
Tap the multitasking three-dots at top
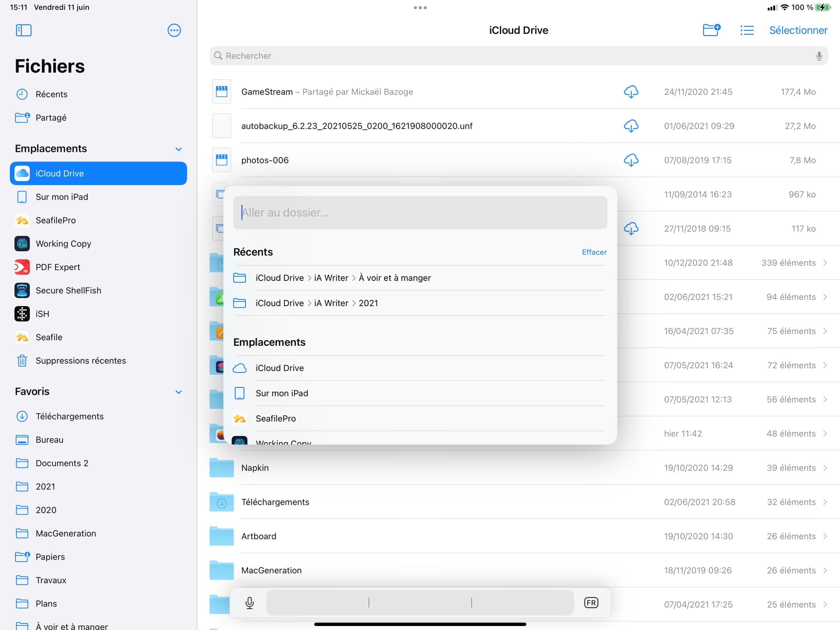[420, 8]
